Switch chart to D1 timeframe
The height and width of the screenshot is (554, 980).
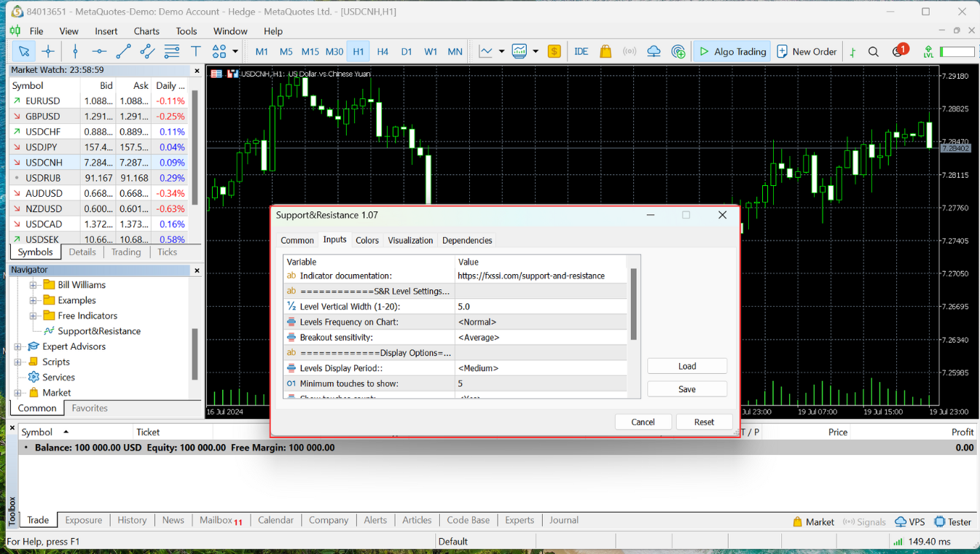click(407, 51)
